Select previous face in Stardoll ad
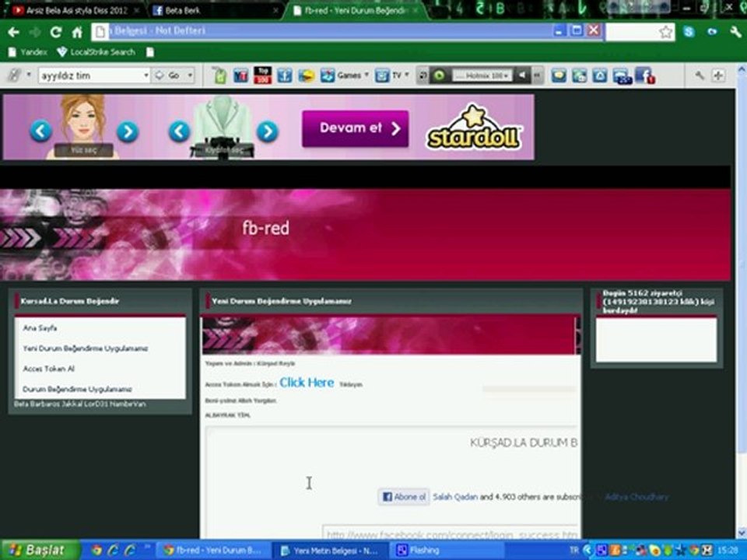Screen dimensions: 747x560 tap(40, 131)
